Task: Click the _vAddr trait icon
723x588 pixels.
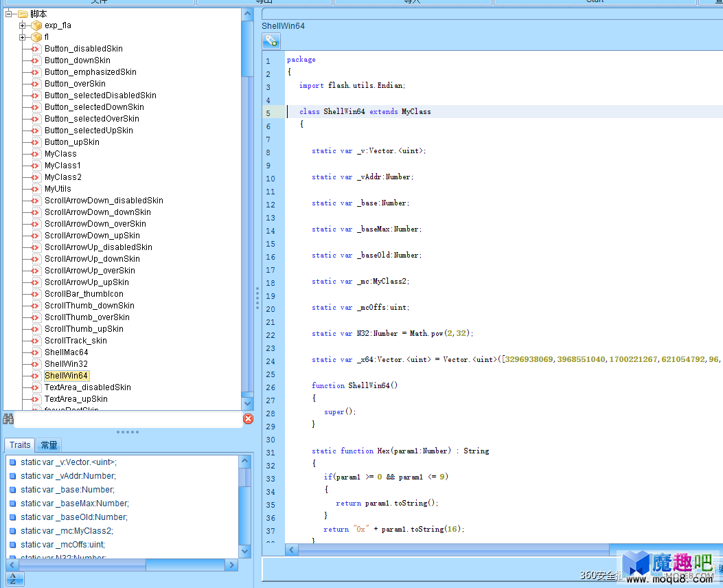Action: point(13,476)
